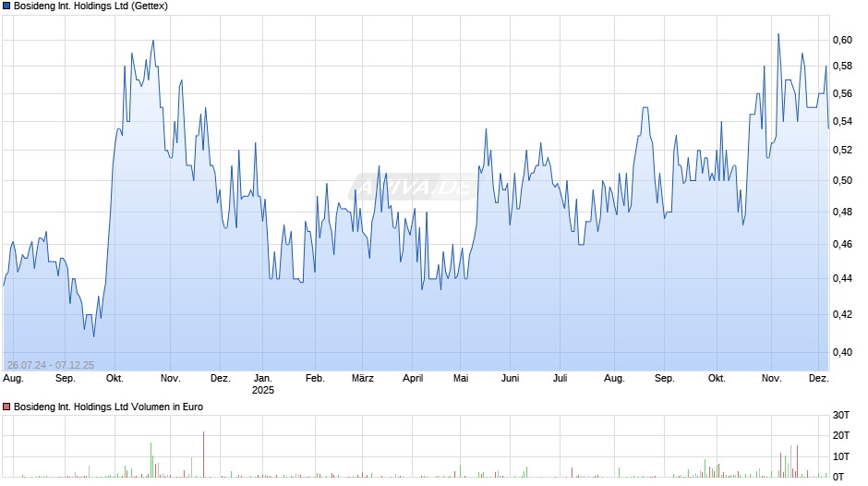Click 'Feb.' on the time axis
This screenshot has height=486, width=868.
pyautogui.click(x=315, y=379)
